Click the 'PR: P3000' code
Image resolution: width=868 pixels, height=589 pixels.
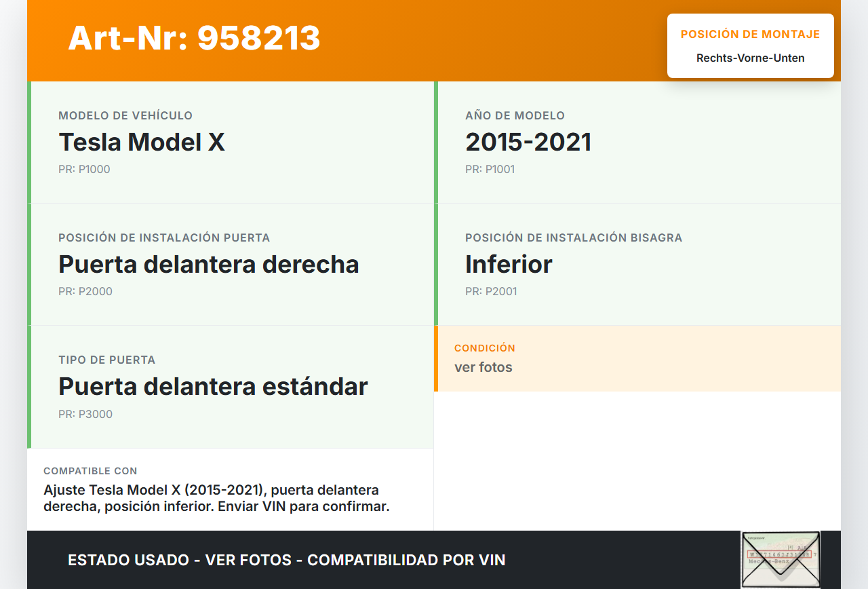[85, 414]
